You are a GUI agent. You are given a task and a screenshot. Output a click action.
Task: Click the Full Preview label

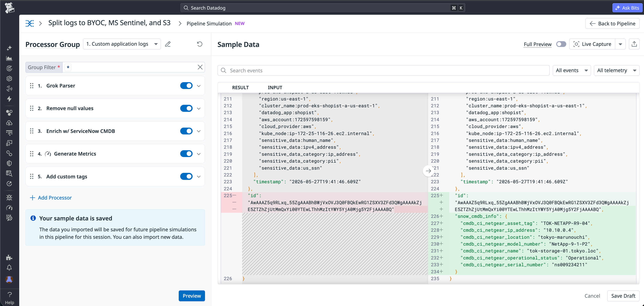[537, 44]
